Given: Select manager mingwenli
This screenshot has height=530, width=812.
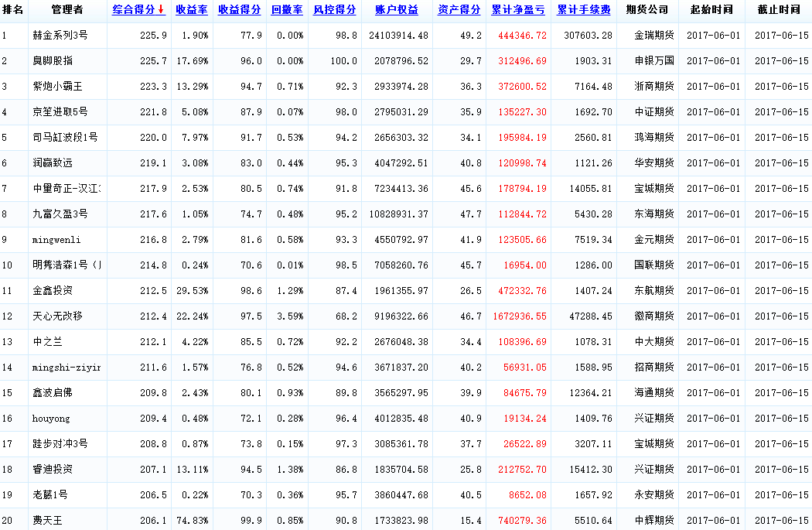Looking at the screenshot, I should pyautogui.click(x=56, y=239).
